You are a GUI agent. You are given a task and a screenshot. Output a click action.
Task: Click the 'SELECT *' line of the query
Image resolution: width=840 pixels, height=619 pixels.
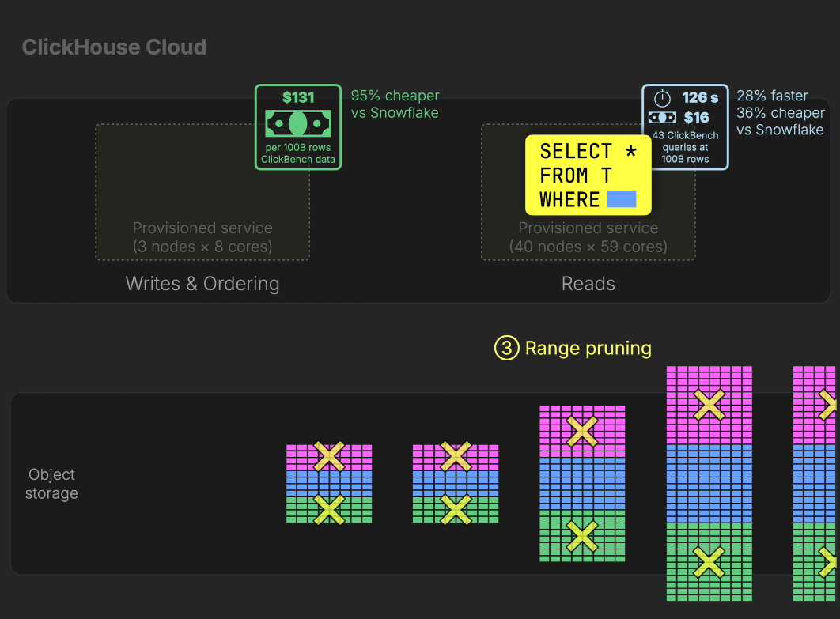tap(588, 152)
